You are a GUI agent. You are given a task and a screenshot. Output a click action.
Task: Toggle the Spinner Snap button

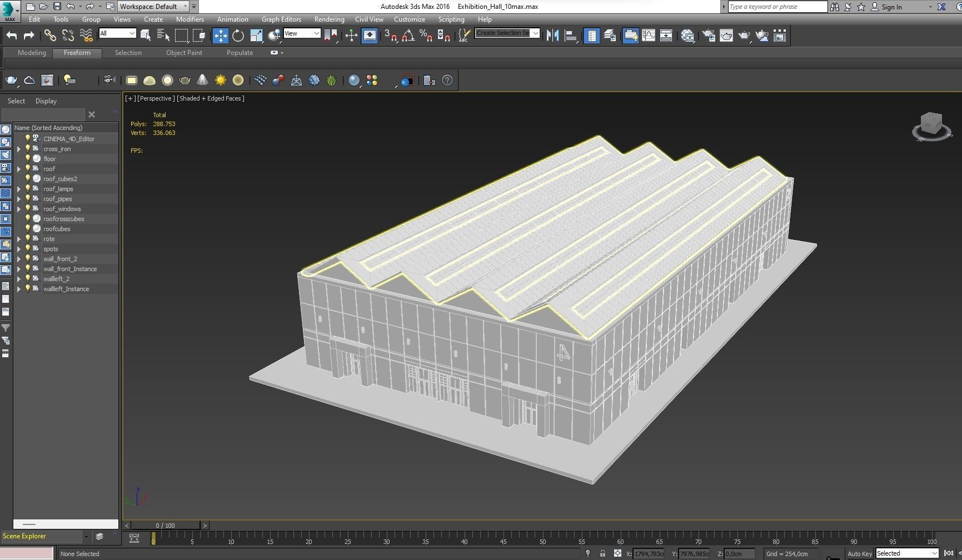click(444, 36)
